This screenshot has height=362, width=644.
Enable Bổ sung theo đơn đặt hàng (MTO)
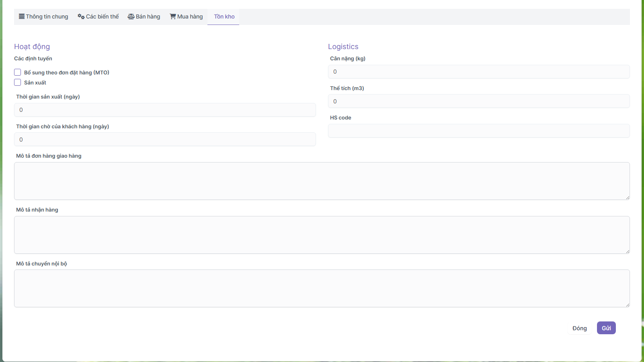click(x=18, y=72)
